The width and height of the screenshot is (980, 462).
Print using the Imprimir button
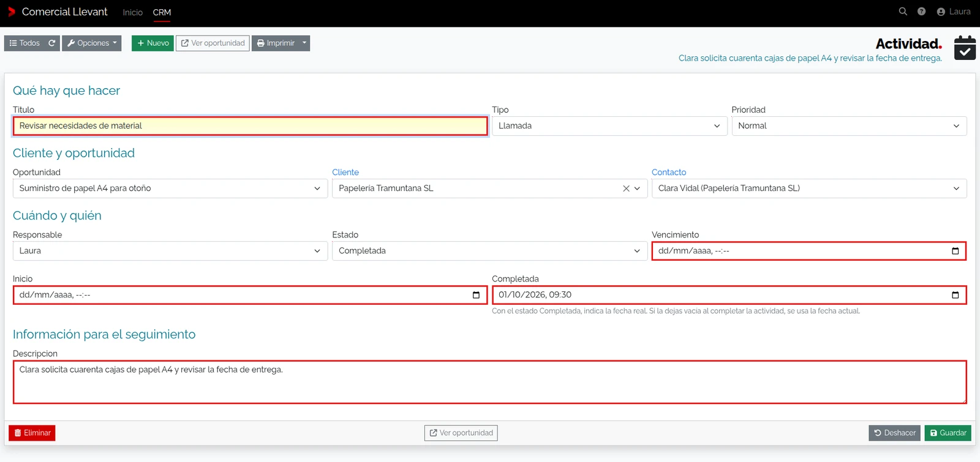276,43
